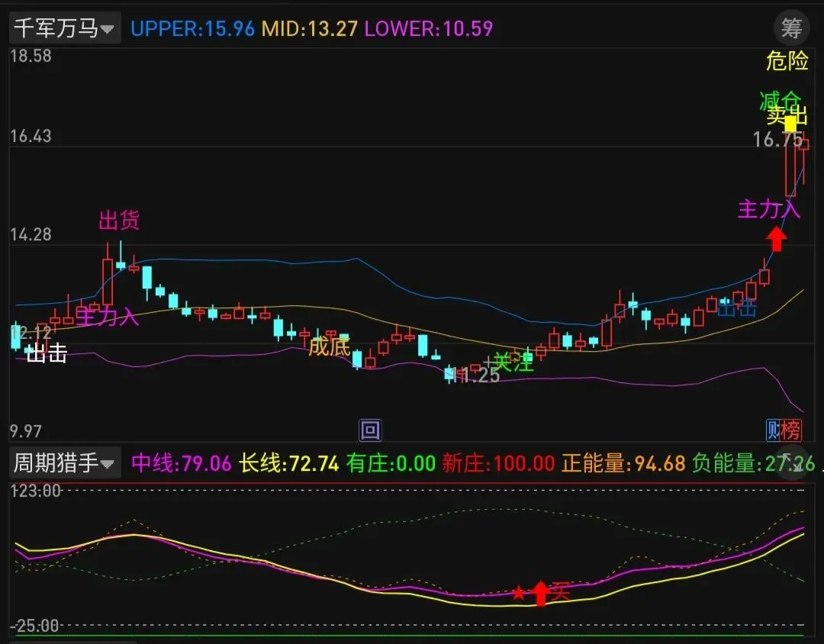Tap the green 关注 signal label
The height and width of the screenshot is (644, 824).
pyautogui.click(x=513, y=362)
